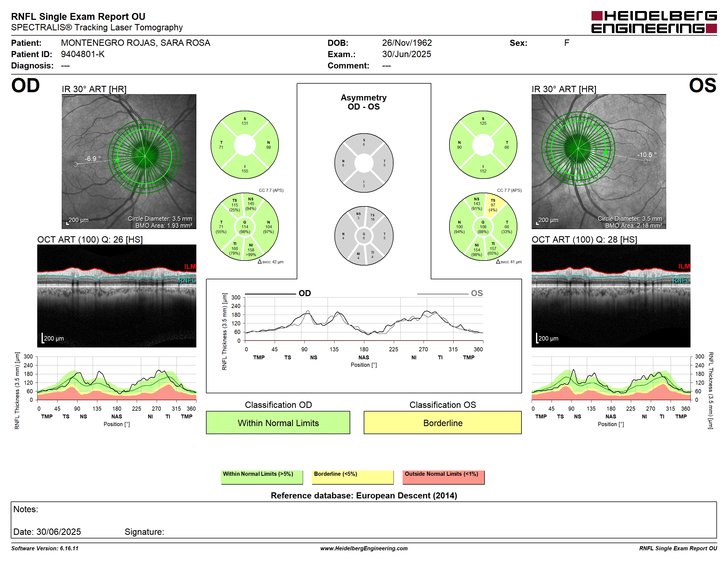The height and width of the screenshot is (563, 728).
Task: Click the SPECTRALIS Tracking Laser Tomography subtitle
Action: pos(97,27)
